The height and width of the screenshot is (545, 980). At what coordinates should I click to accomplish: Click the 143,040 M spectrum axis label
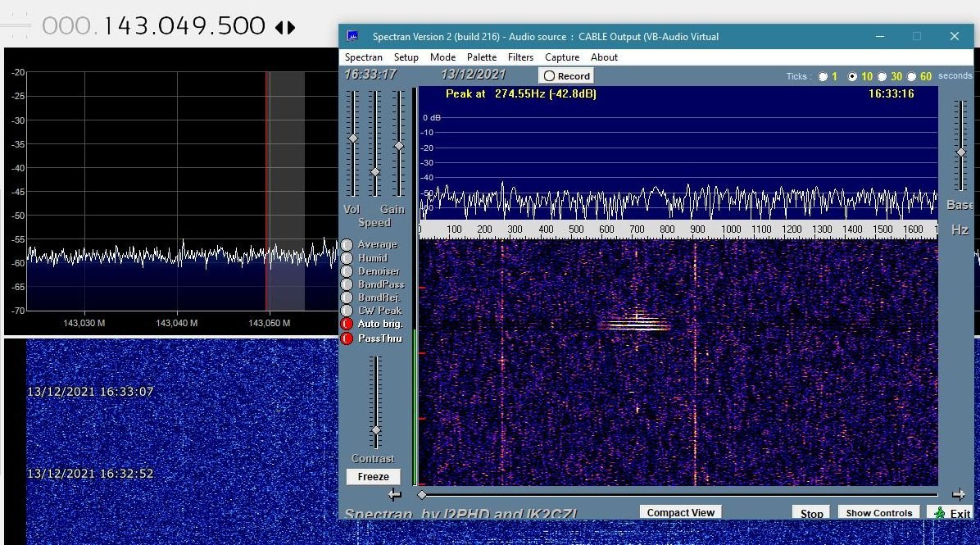(176, 323)
